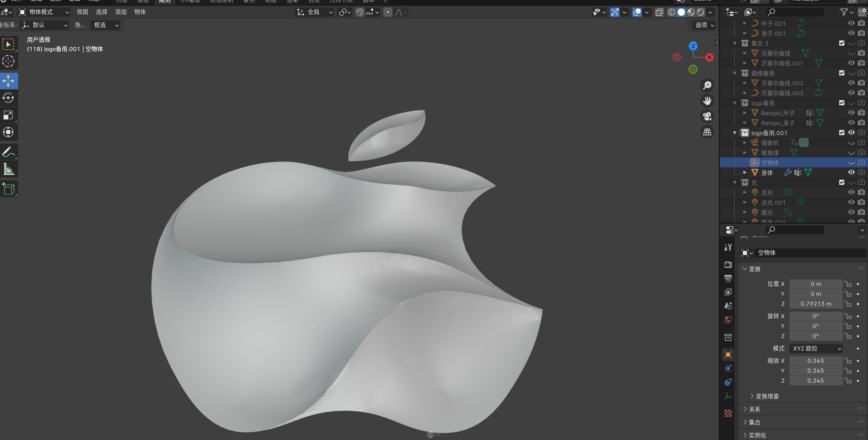Viewport: 868px width, 440px height.
Task: Open the 物体模式 mode dropdown
Action: click(x=44, y=12)
